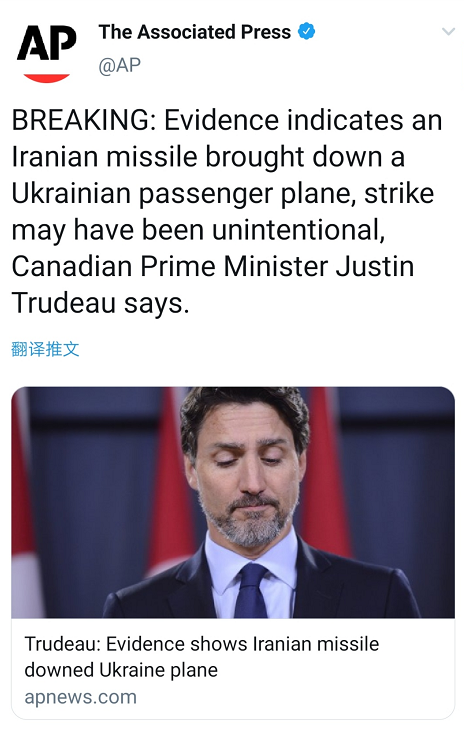This screenshot has height=737, width=464.
Task: Click Trudeau's blue tie in the photo
Action: click(251, 590)
